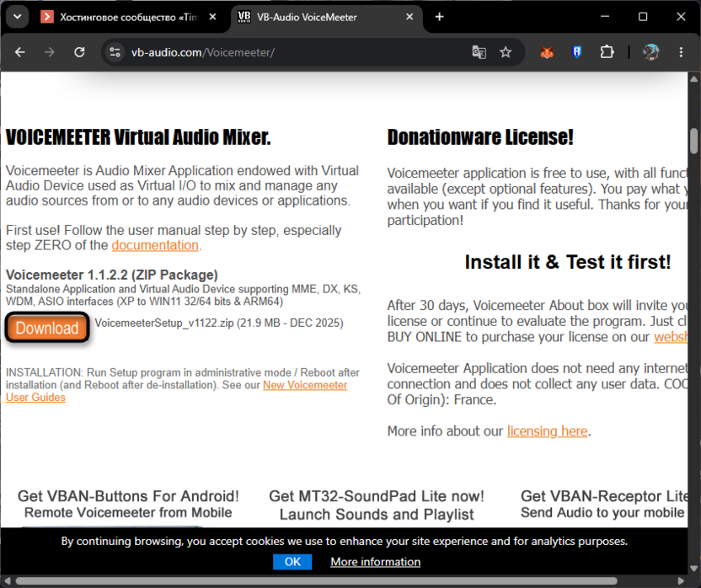Reload the Voicemeeter page
This screenshot has width=701, height=588.
pyautogui.click(x=79, y=52)
